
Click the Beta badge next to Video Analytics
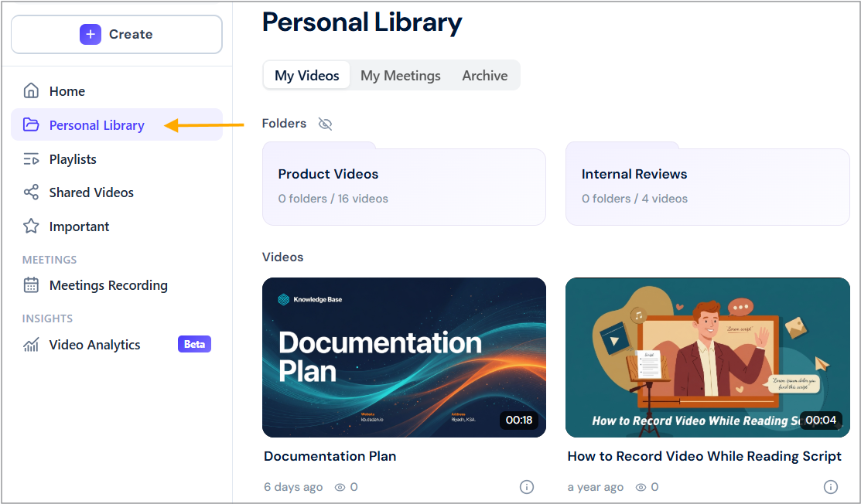(x=194, y=344)
